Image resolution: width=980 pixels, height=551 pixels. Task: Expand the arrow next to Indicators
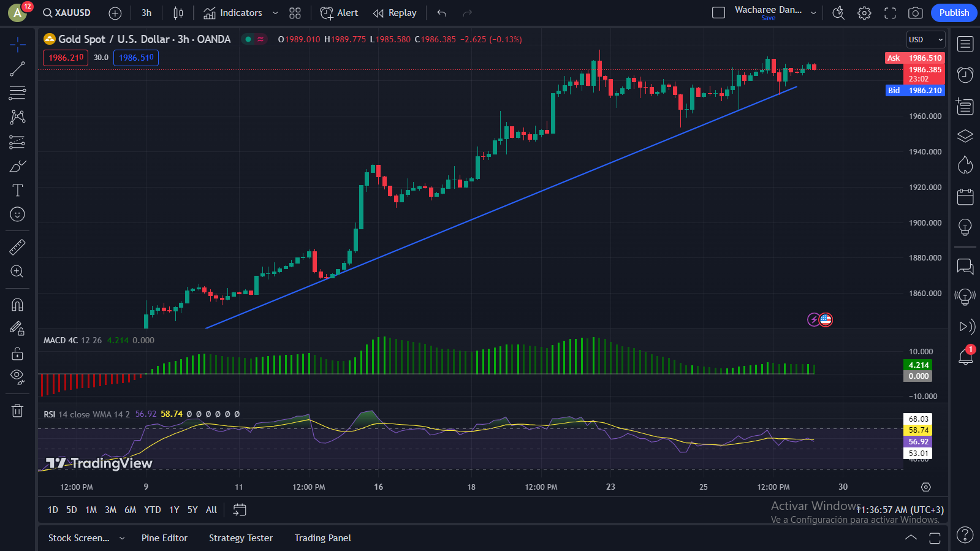(x=275, y=13)
